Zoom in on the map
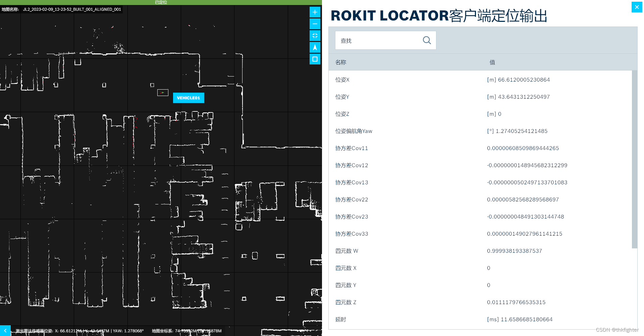This screenshot has height=336, width=644. [315, 12]
